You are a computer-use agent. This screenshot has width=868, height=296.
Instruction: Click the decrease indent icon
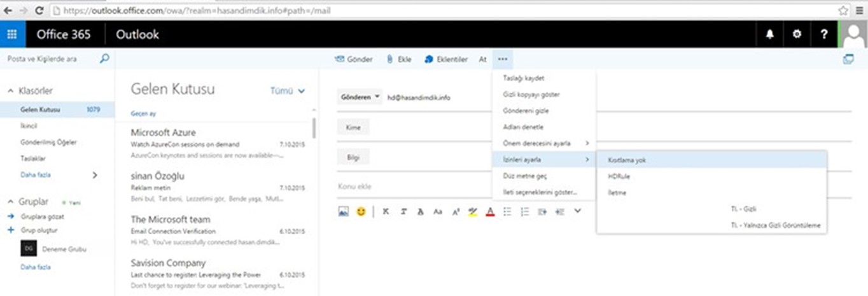pyautogui.click(x=542, y=211)
